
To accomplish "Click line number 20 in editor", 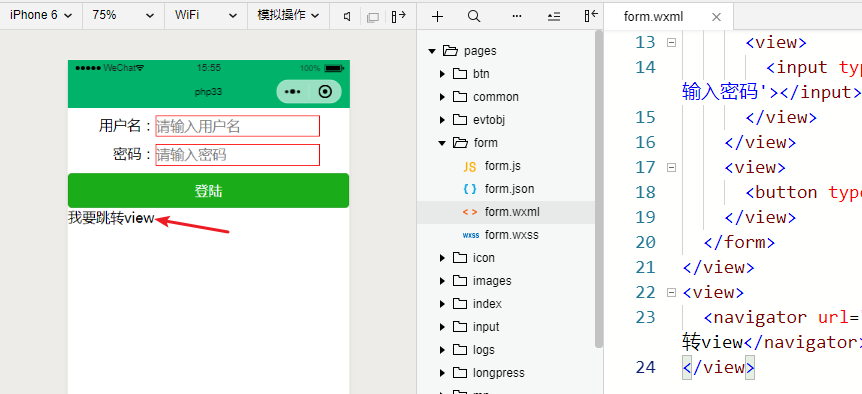I will (x=646, y=242).
